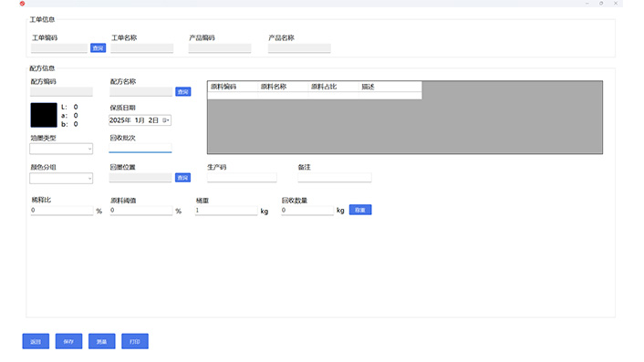Image resolution: width=644 pixels, height=362 pixels.
Task: Minimize the window from the title bar
Action: point(587,4)
